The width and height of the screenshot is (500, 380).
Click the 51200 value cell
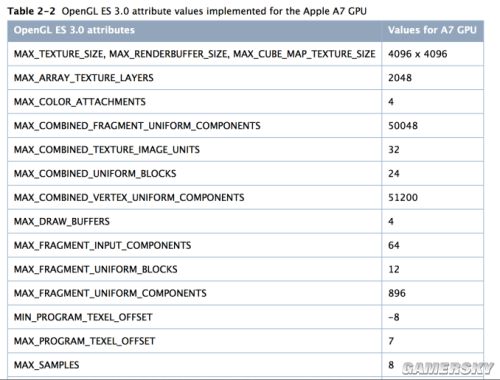pyautogui.click(x=433, y=198)
